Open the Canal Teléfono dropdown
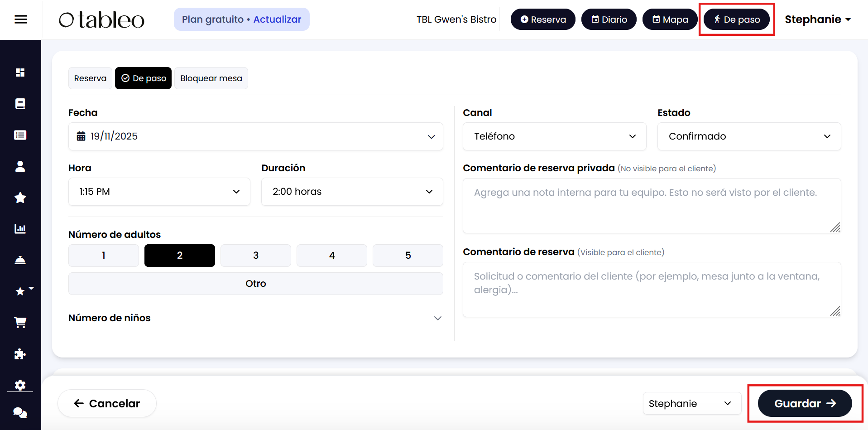 (x=554, y=136)
